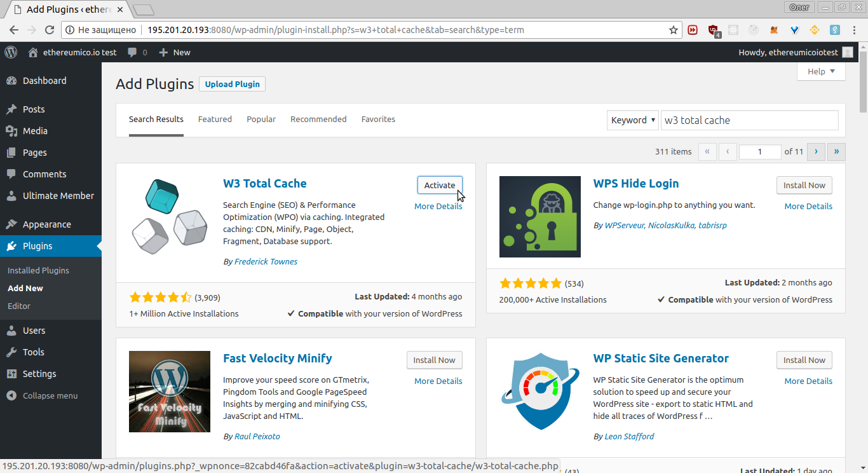Click the red YouTube-style extension icon

pyautogui.click(x=693, y=30)
